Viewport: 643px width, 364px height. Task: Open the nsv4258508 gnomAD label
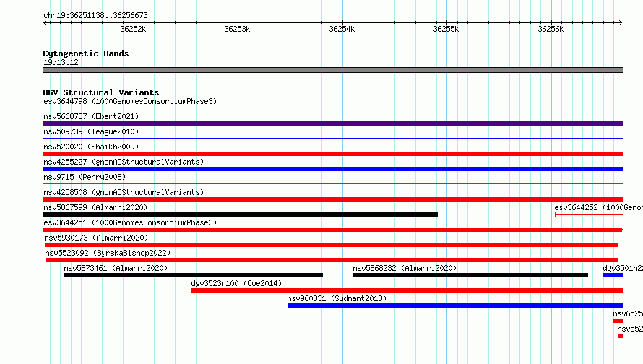pyautogui.click(x=124, y=192)
